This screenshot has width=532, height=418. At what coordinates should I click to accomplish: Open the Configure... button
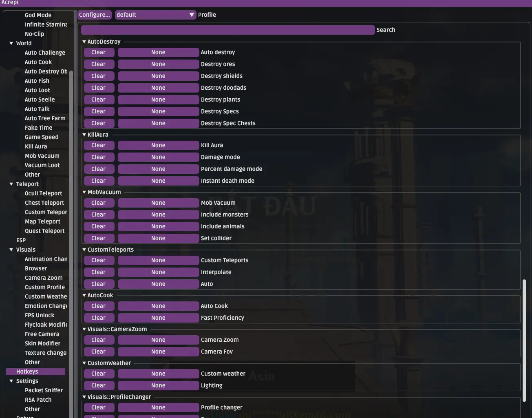pyautogui.click(x=95, y=15)
